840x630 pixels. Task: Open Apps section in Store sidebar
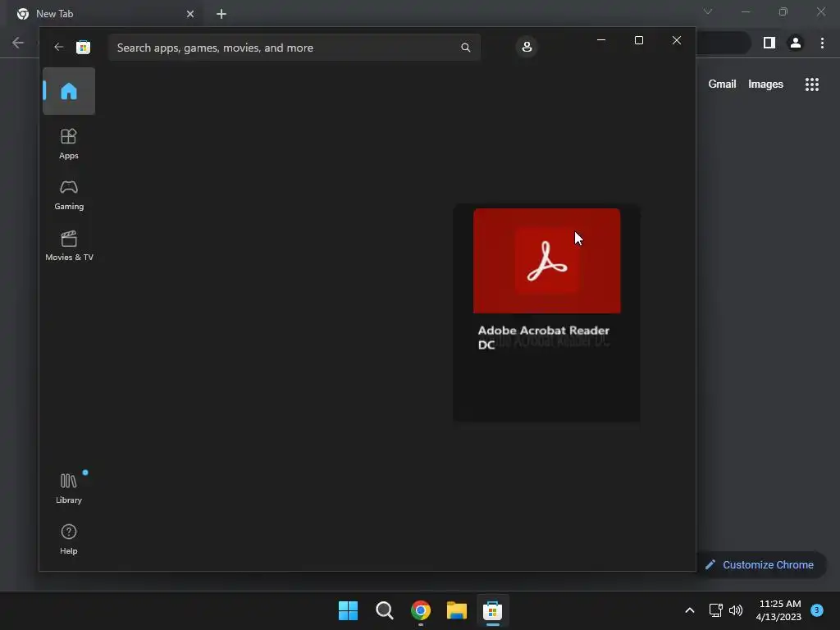pyautogui.click(x=69, y=144)
